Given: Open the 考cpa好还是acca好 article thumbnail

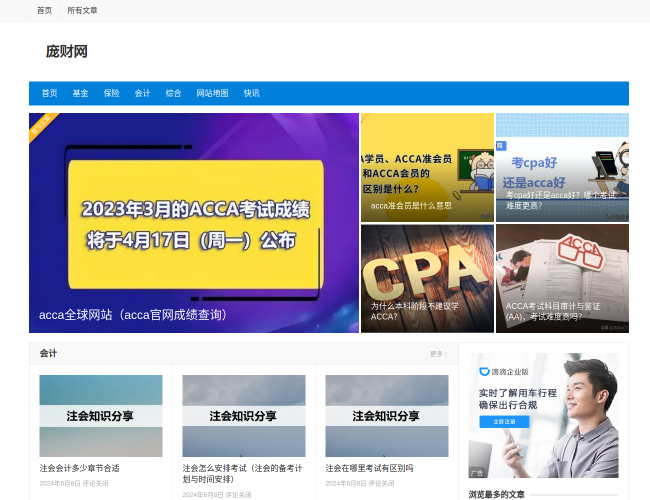Looking at the screenshot, I should (563, 167).
